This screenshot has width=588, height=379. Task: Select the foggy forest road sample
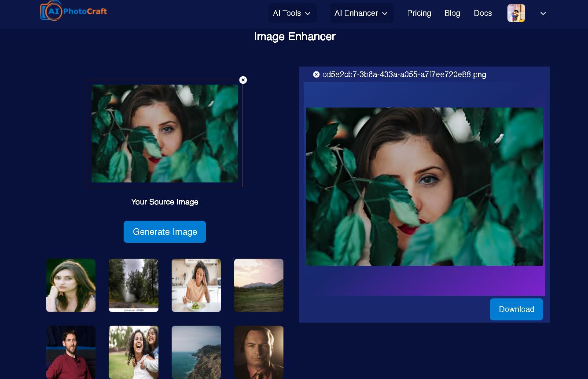[x=133, y=285]
